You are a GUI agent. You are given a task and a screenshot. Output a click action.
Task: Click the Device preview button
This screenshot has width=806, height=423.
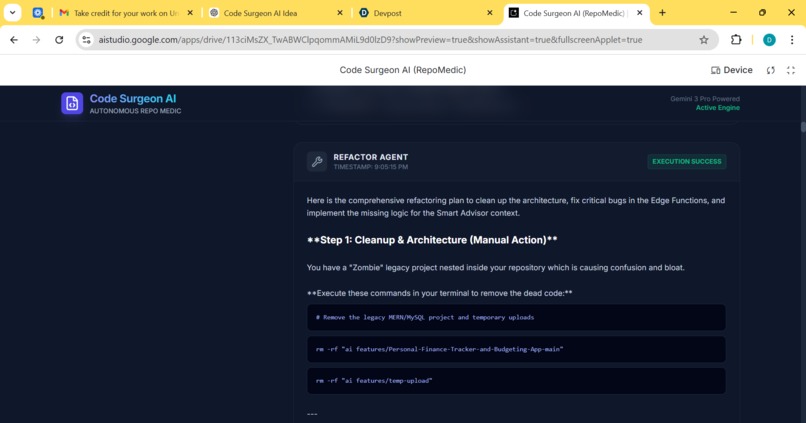[731, 70]
